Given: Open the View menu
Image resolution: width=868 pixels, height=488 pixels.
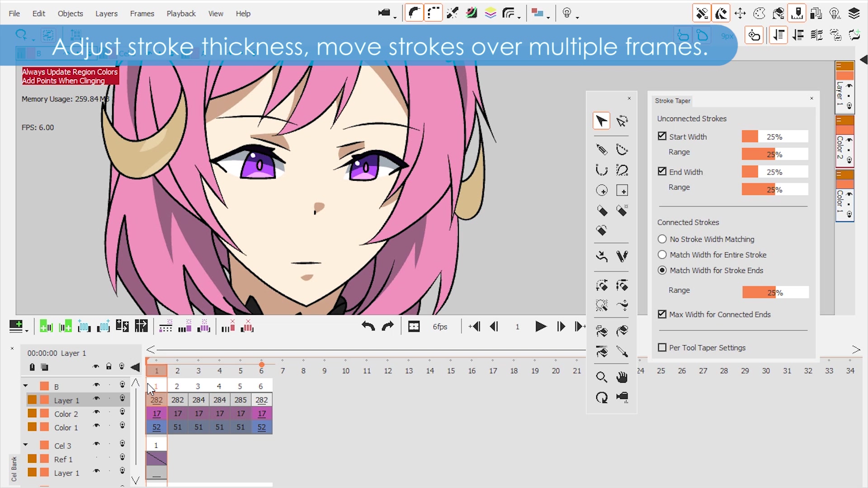Looking at the screenshot, I should [216, 14].
